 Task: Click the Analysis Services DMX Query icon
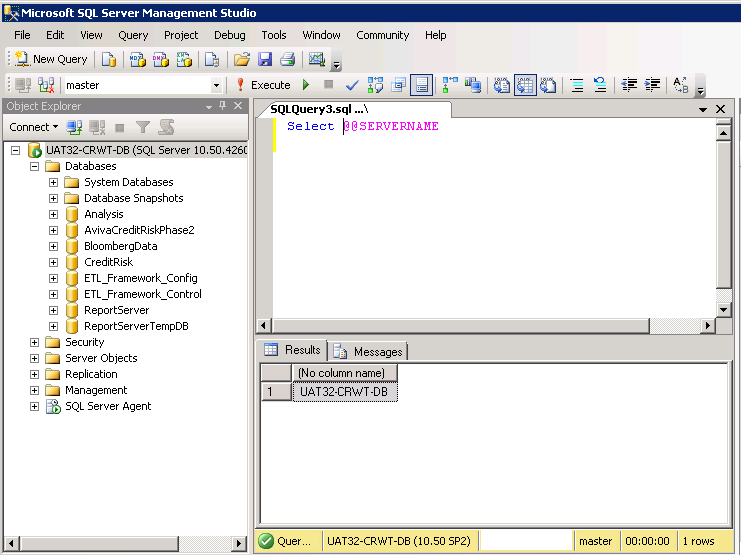(161, 60)
